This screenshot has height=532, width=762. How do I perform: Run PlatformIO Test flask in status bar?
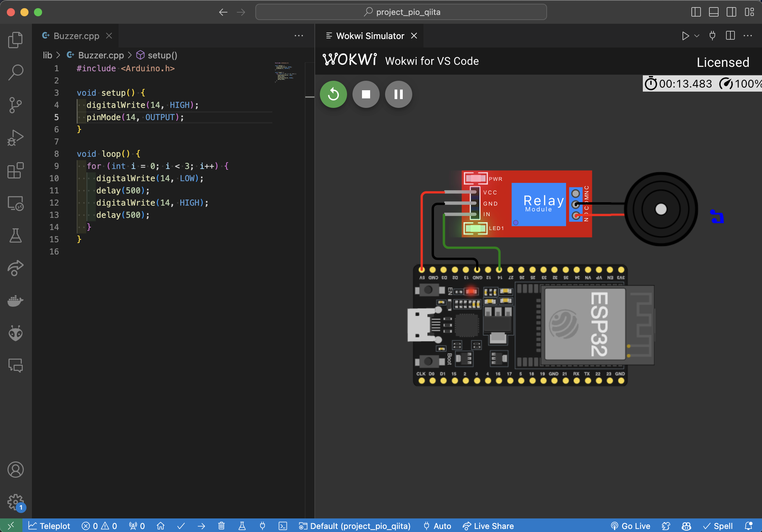242,526
